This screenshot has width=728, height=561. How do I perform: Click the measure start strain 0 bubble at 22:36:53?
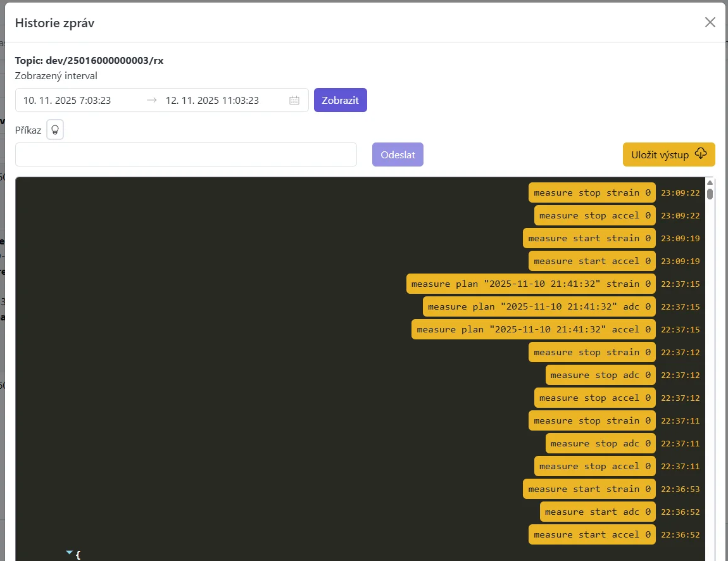[589, 489]
